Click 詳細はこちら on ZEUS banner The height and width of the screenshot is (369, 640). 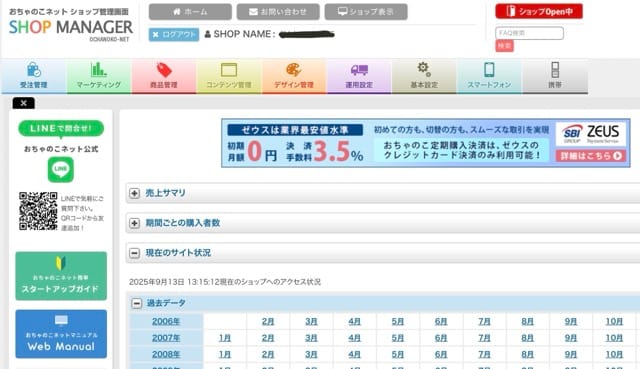tap(591, 156)
